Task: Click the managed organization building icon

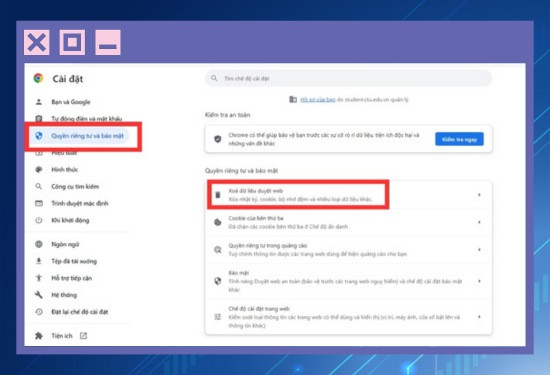Action: (x=293, y=99)
